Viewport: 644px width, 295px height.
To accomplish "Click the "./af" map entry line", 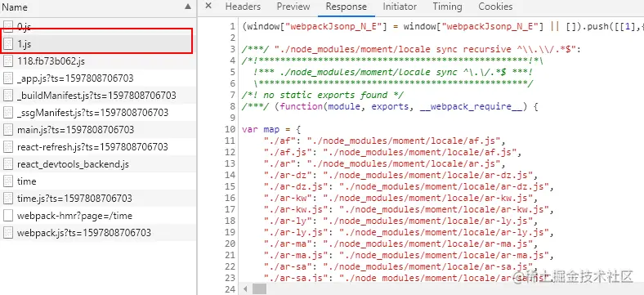I will 385,141.
